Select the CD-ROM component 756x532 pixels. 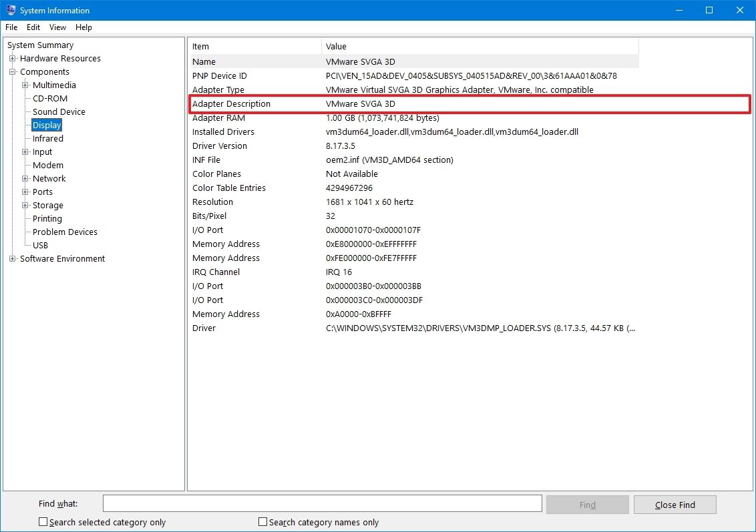pyautogui.click(x=49, y=98)
